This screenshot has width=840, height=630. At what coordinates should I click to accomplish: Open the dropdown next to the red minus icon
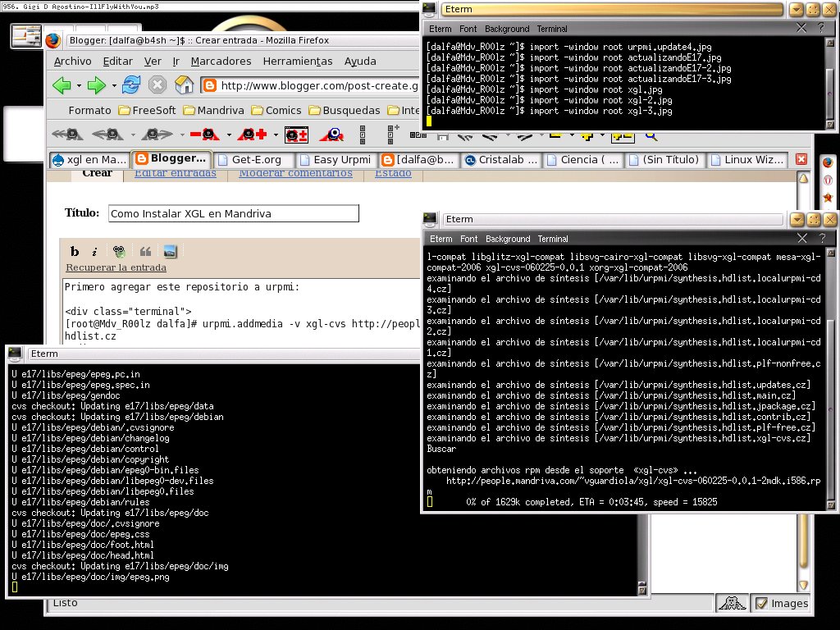tap(229, 135)
